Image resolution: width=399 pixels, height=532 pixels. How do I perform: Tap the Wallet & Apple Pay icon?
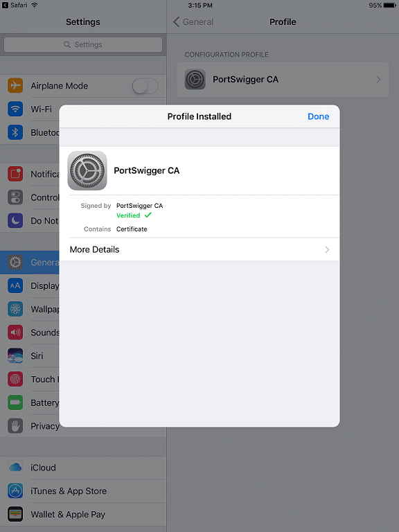pos(15,515)
